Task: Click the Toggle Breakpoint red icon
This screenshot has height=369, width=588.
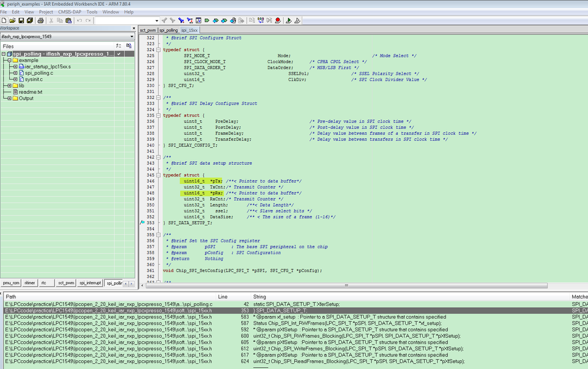Action: [278, 21]
